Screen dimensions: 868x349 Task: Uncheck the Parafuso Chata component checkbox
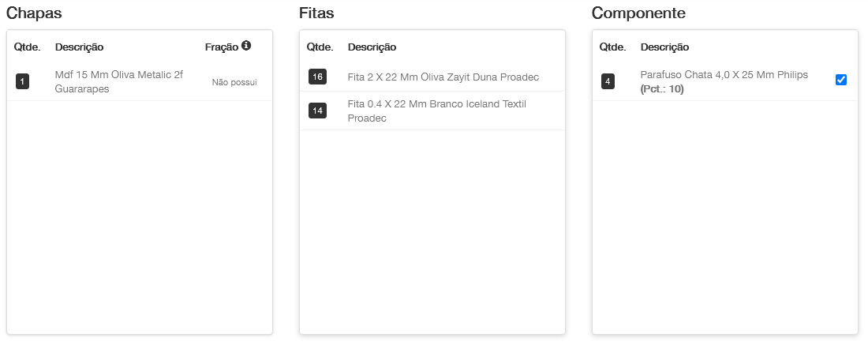point(841,80)
